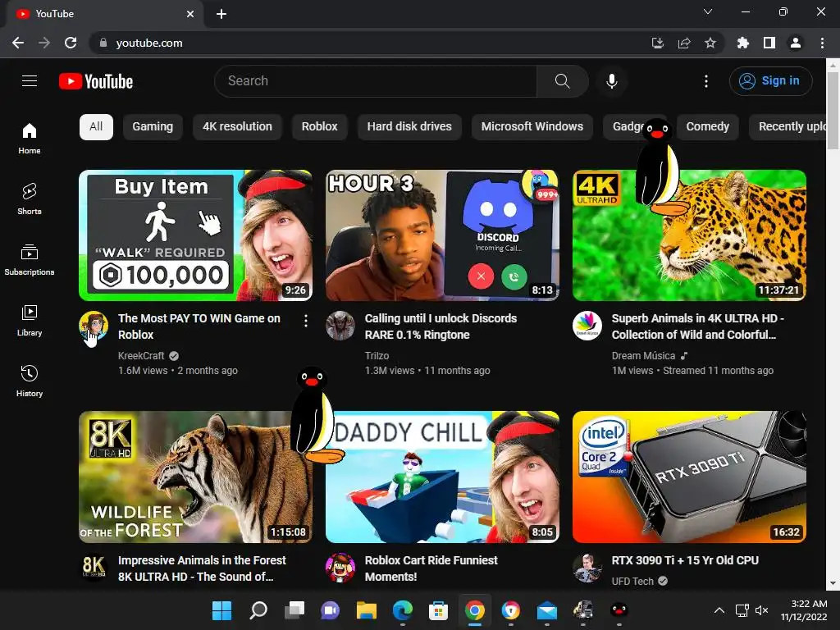This screenshot has width=840, height=630.
Task: Click the share page icon in address bar
Action: tap(683, 43)
